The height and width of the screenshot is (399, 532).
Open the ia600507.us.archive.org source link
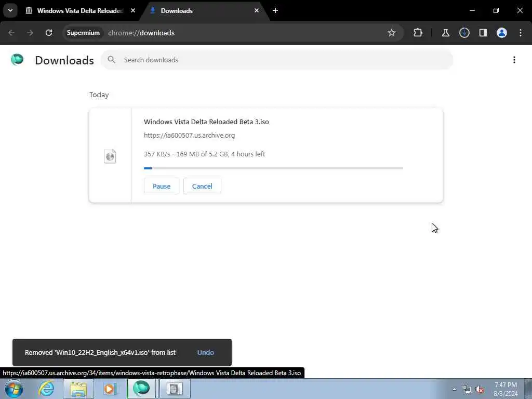click(x=189, y=136)
